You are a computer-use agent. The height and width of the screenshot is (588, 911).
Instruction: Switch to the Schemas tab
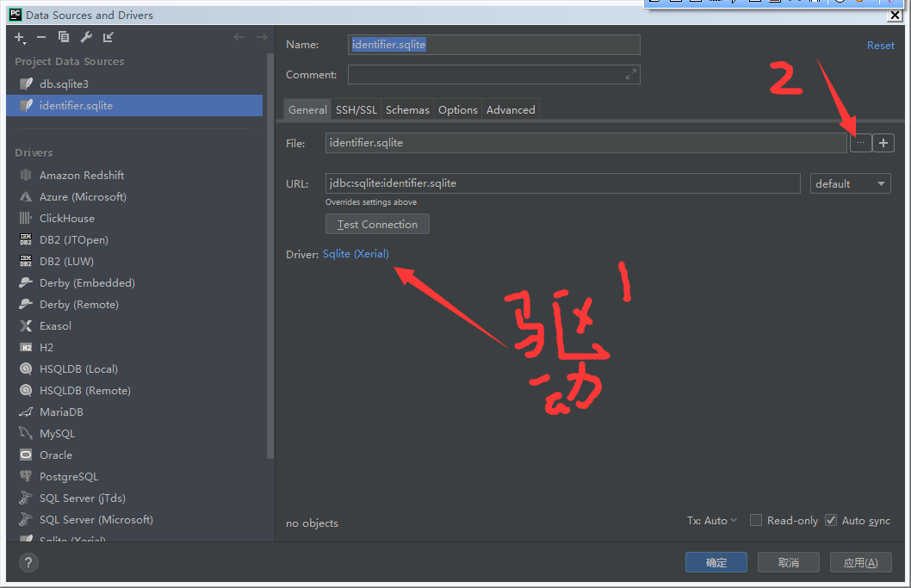(407, 109)
